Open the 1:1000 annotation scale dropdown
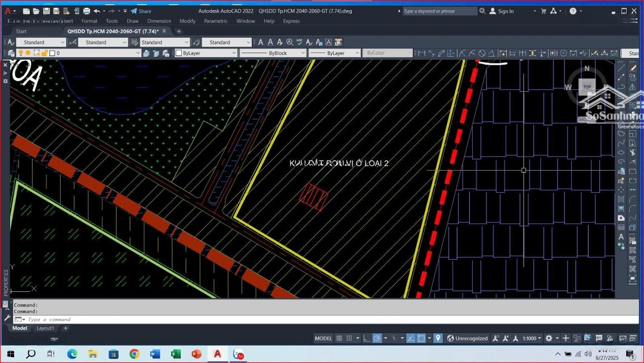Screen dimensions: 644x363 tap(532, 339)
